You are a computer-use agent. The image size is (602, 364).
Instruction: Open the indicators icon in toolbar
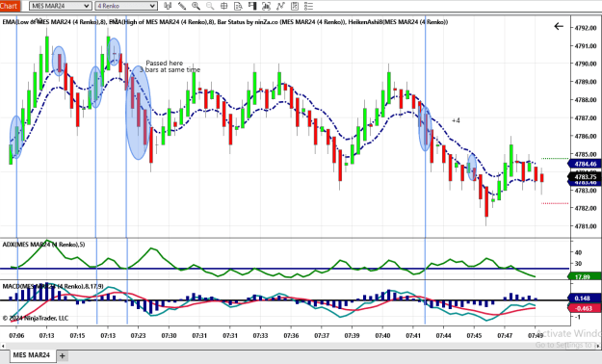click(280, 6)
